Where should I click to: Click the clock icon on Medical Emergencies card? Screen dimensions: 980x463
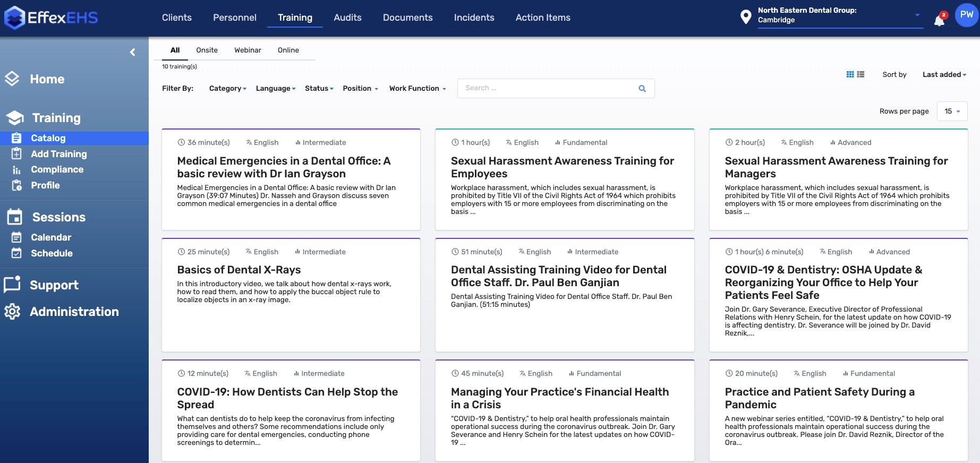click(181, 142)
